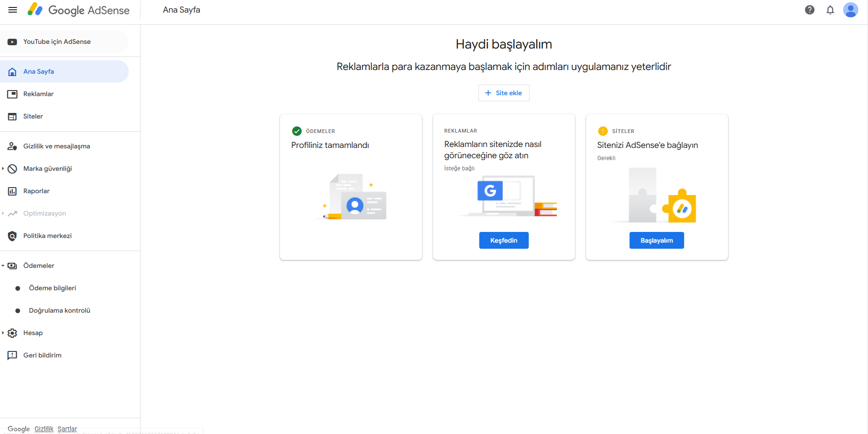This screenshot has width=868, height=434.
Task: Click the Profiliniz tamamlandı title
Action: [330, 145]
